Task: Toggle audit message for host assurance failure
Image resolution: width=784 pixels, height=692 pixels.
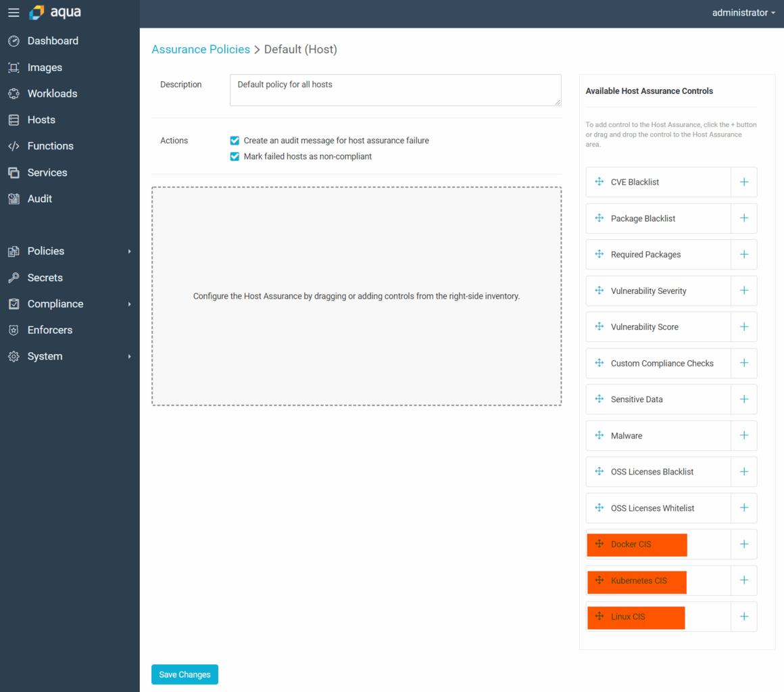Action: click(235, 141)
